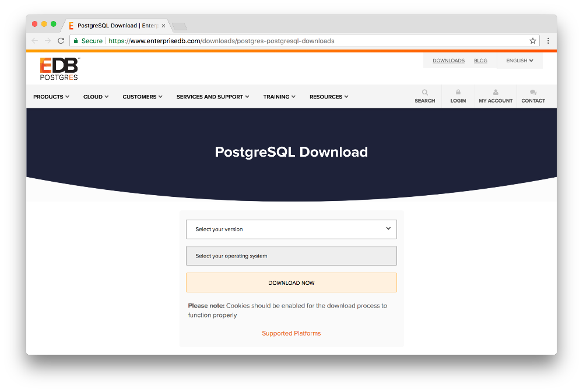
Task: Click the EDB Postgres logo
Action: (x=59, y=69)
